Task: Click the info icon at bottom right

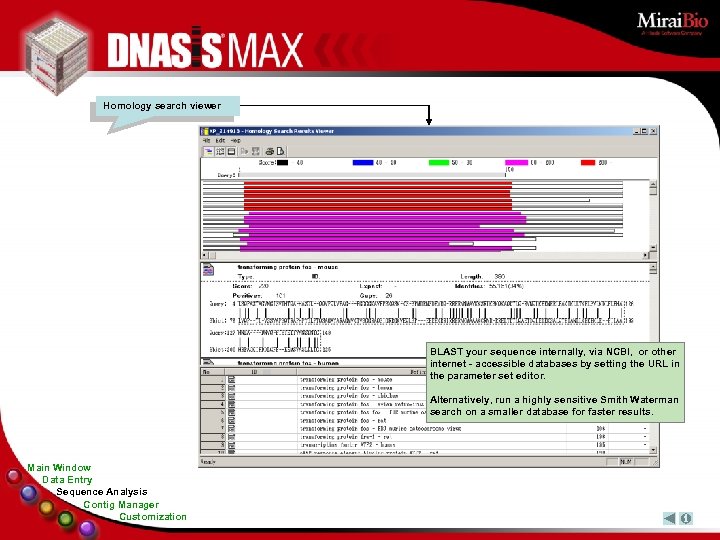Action: click(686, 518)
